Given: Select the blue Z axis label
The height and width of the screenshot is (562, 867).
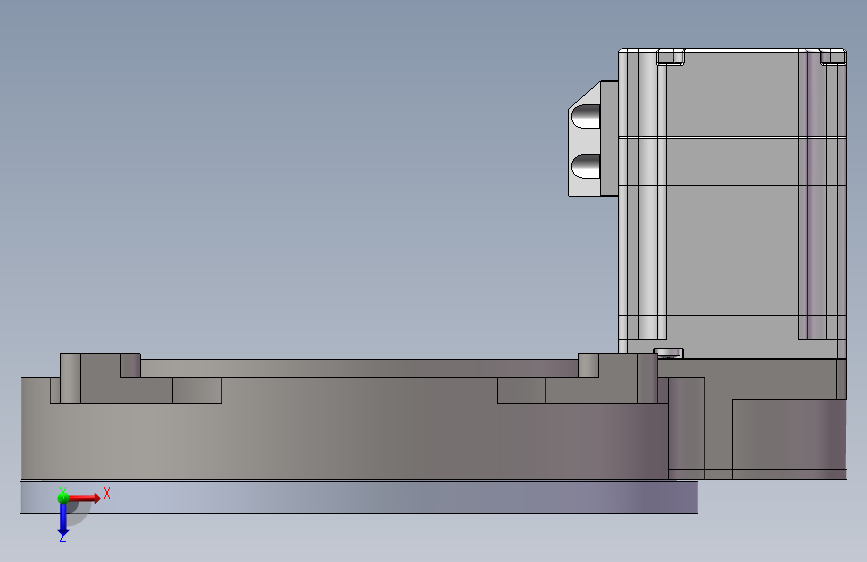Looking at the screenshot, I should 63,538.
